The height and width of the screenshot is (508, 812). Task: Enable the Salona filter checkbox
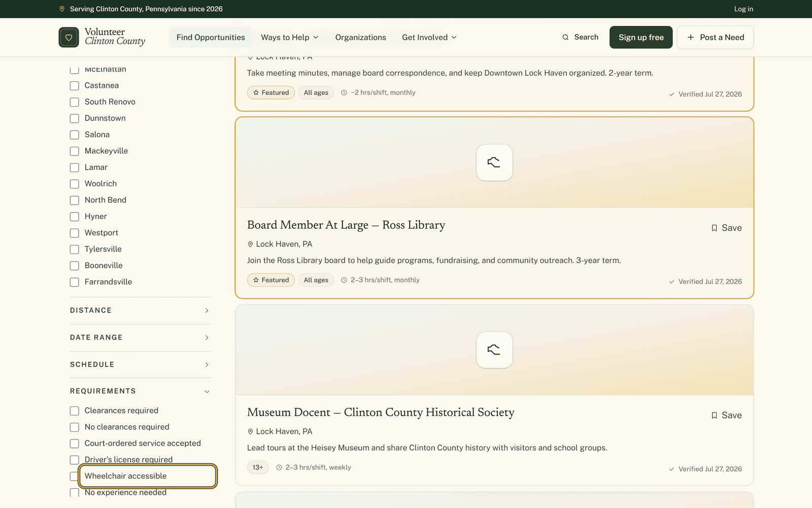click(75, 135)
